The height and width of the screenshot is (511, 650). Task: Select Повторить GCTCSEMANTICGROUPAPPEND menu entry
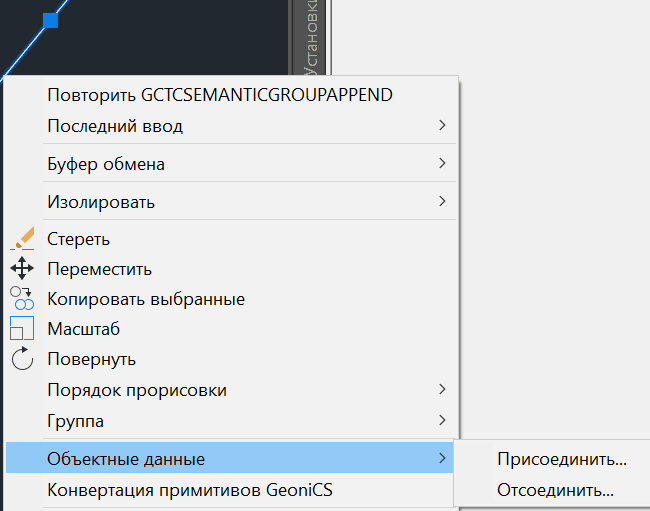(219, 95)
